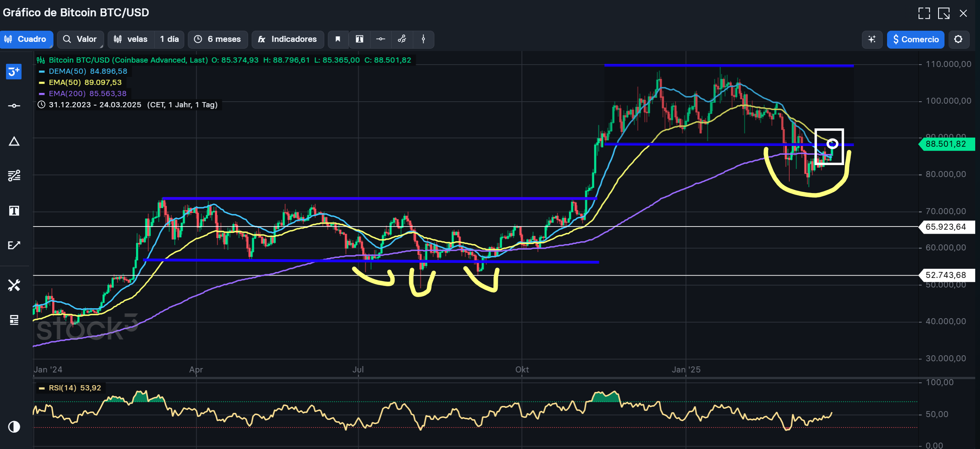The image size is (980, 449).
Task: Click the crossed tools settings icon
Action: click(x=14, y=285)
